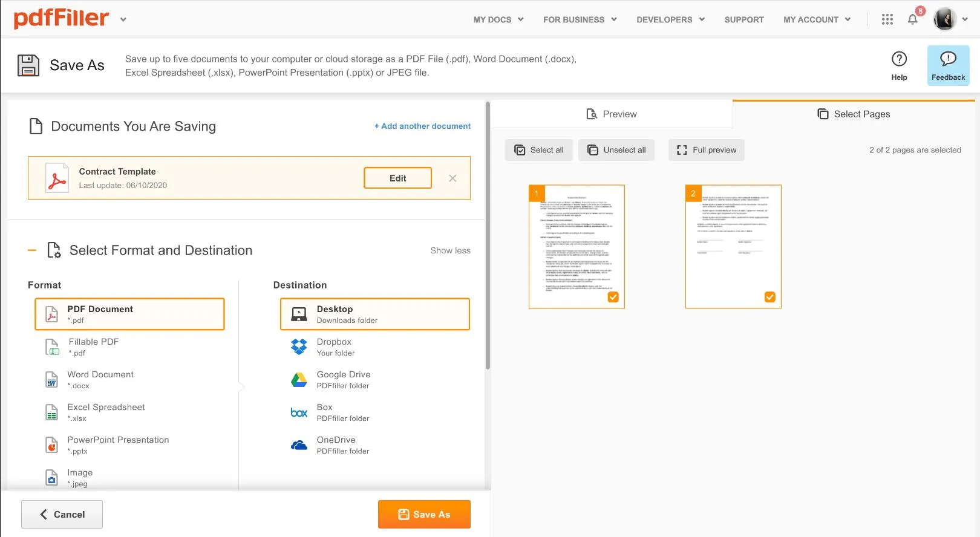The height and width of the screenshot is (537, 980).
Task: Select Desktop Downloads folder destination
Action: tap(375, 314)
